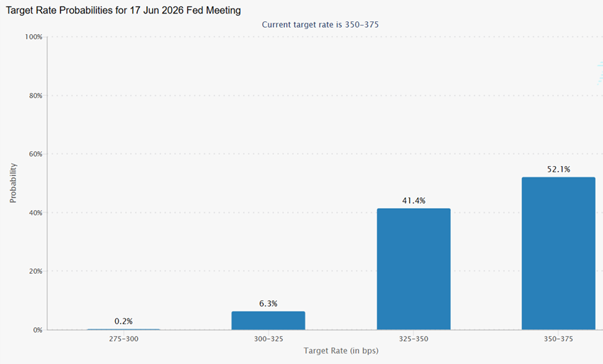Click the 'Probability' y-axis title
Viewport: 603px width, 364px height.
pyautogui.click(x=13, y=183)
